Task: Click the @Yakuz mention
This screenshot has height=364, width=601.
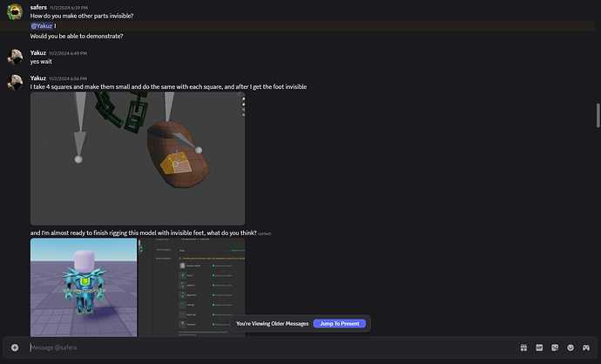Action: (x=42, y=25)
